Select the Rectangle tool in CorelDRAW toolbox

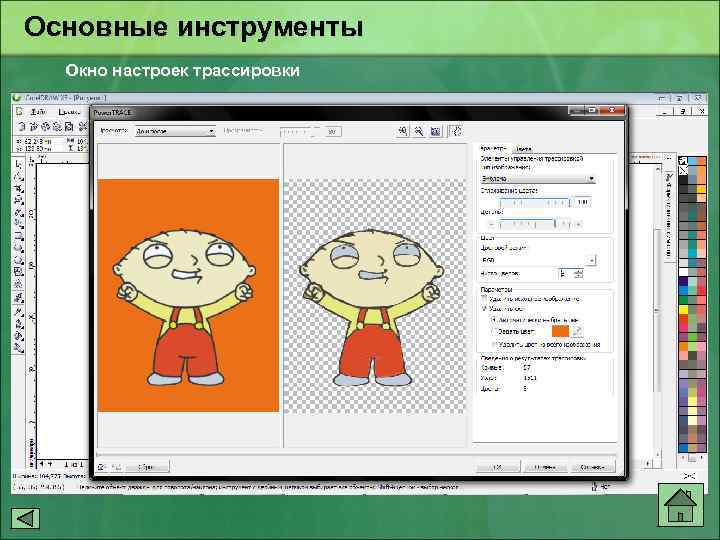coord(18,236)
